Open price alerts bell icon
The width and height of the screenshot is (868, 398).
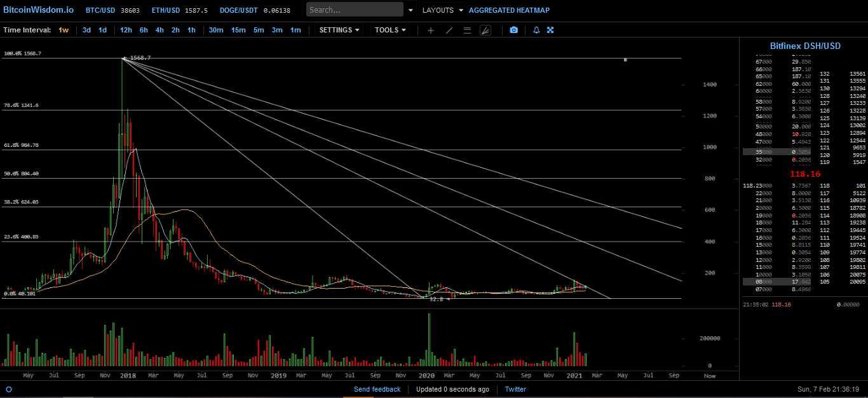(x=536, y=30)
